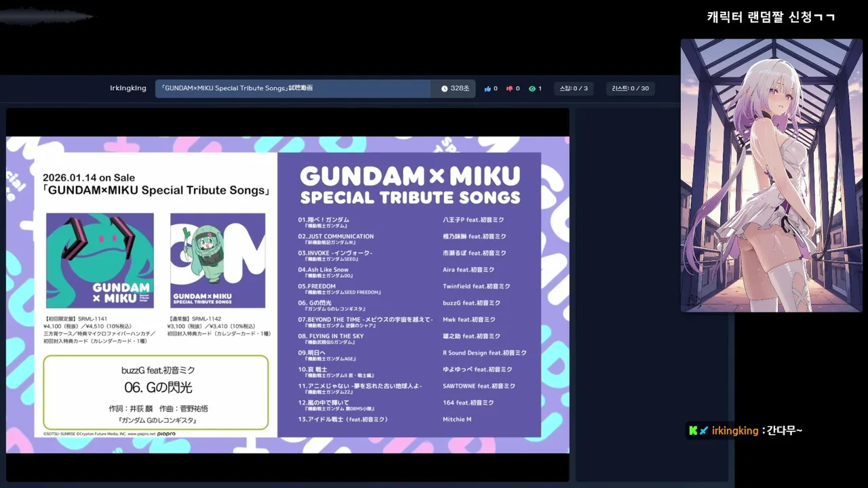Click track 01.翔べ!ガンダム
Viewport: 868px width, 488px height.
[323, 220]
